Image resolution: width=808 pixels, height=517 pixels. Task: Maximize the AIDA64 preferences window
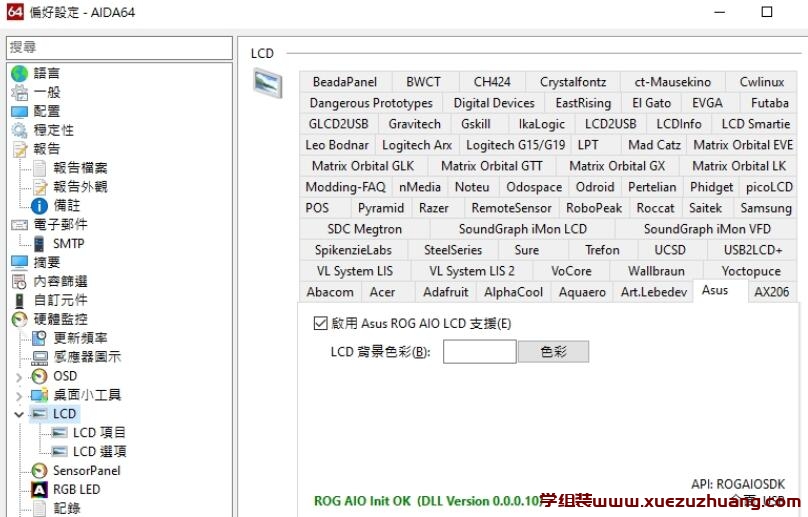pos(767,12)
